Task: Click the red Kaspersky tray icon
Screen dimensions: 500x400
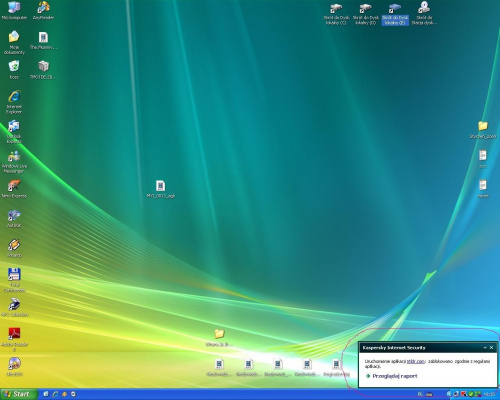Action: [463, 394]
